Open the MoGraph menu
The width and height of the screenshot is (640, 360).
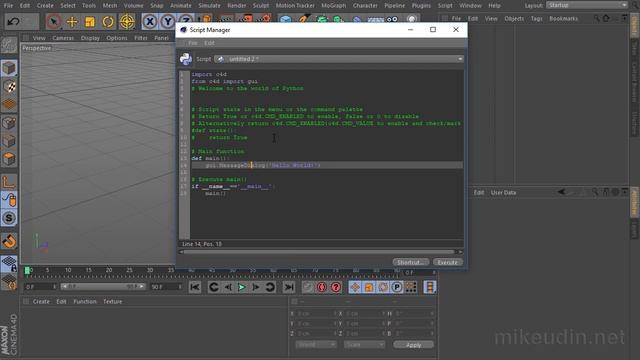click(x=333, y=6)
